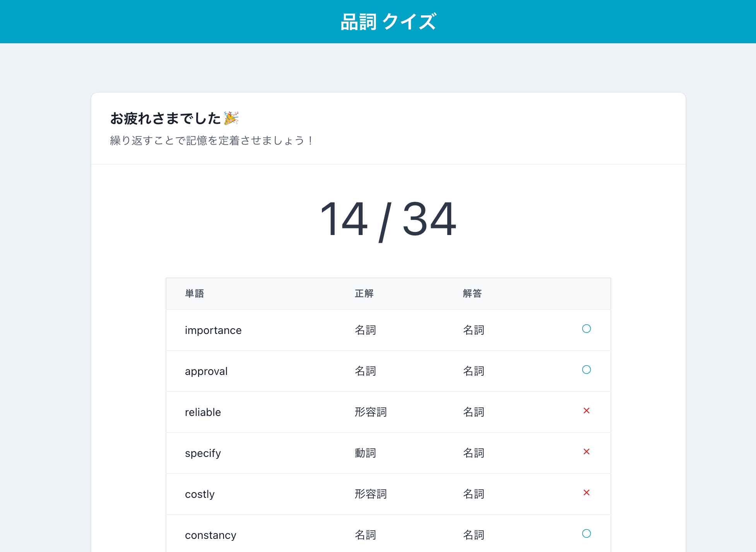Click the 14 / 34 score display

click(388, 220)
